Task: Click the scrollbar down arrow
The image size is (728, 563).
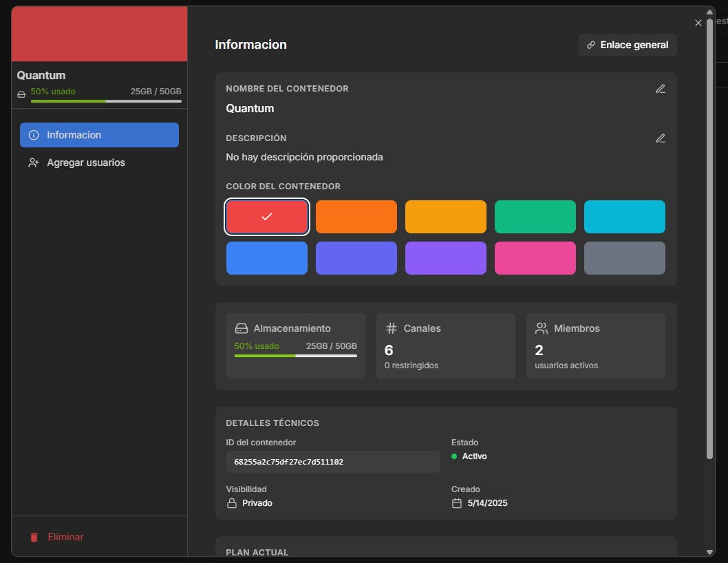Action: click(709, 552)
